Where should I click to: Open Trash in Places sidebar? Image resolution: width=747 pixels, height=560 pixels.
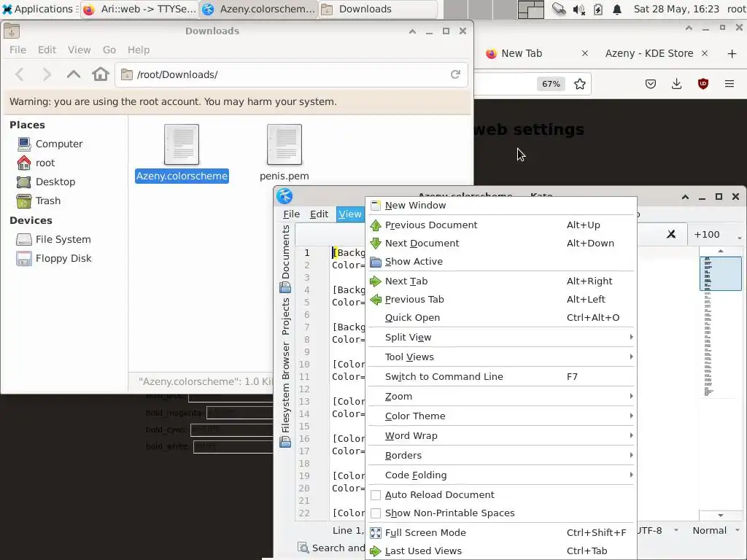pyautogui.click(x=38, y=201)
